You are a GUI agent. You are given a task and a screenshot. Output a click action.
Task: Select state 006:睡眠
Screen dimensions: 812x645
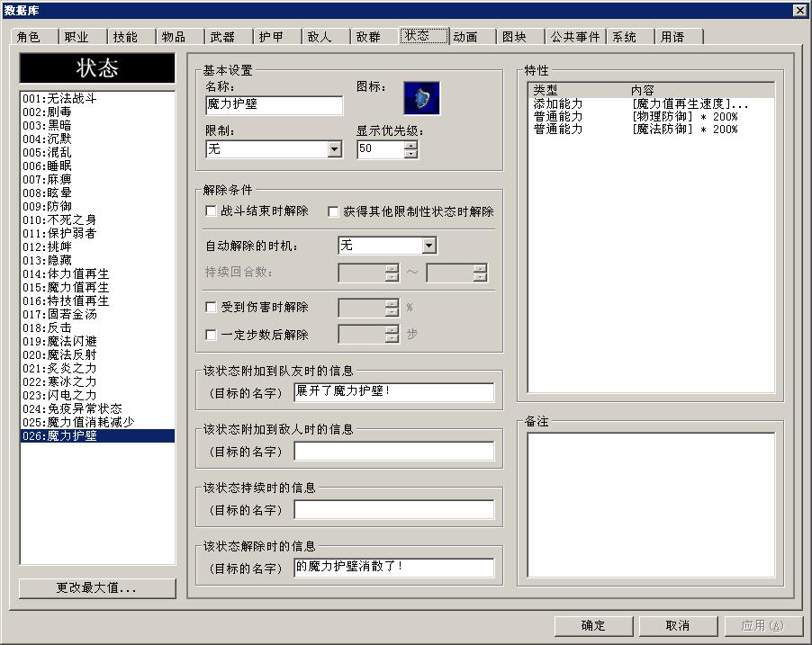tap(97, 166)
